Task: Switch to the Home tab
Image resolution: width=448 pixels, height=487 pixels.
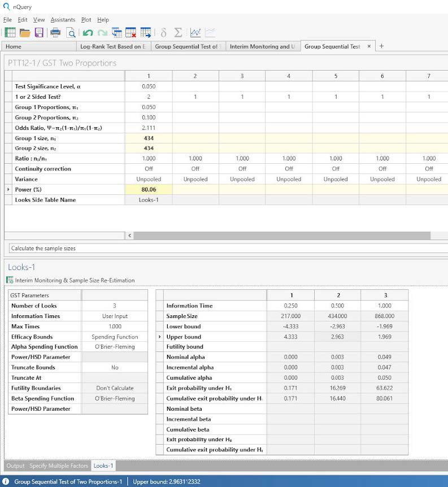Action: pos(14,46)
